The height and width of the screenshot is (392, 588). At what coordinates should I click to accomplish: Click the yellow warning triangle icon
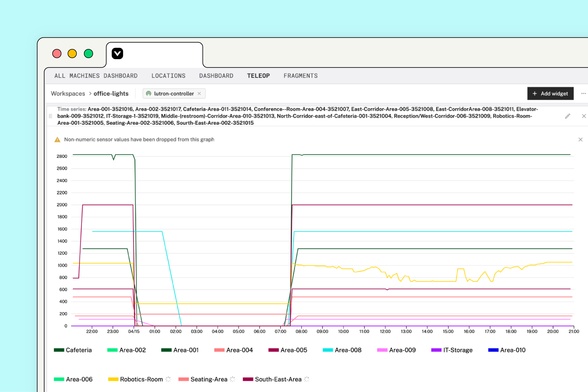tap(57, 139)
